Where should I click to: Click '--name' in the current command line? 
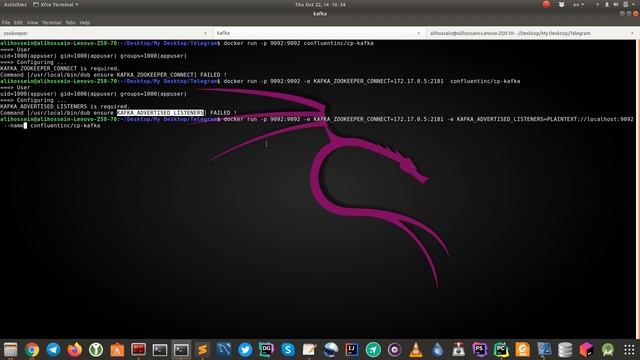tap(13, 125)
